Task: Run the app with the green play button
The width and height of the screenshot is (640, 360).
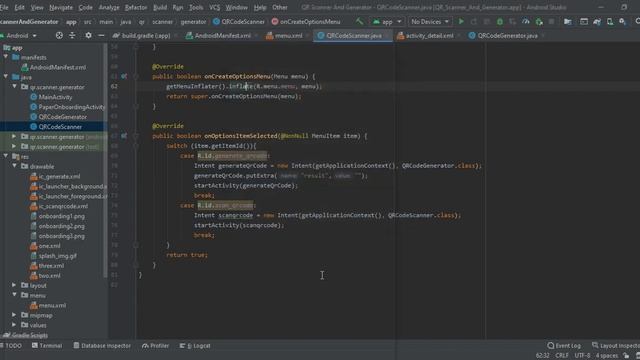Action: pos(461,21)
